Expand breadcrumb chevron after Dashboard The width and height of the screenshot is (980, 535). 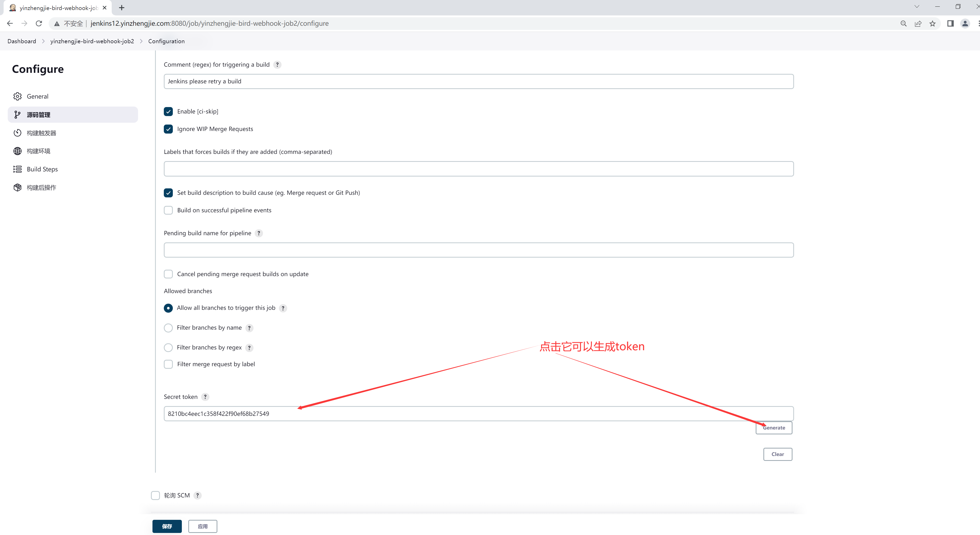[x=43, y=41]
